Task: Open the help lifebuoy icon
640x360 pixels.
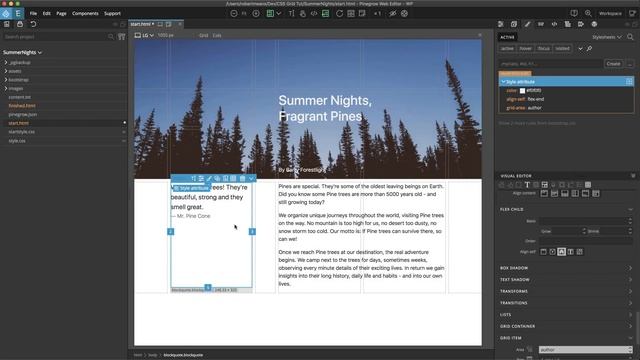Action: click(404, 13)
